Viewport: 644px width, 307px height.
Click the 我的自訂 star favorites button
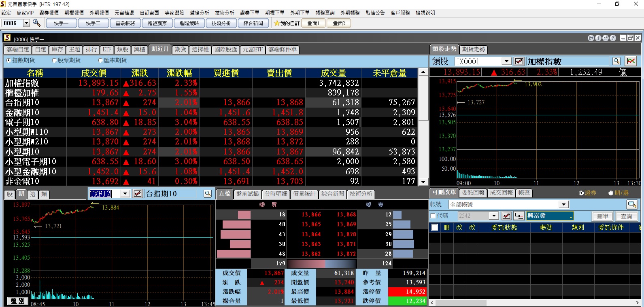[x=287, y=23]
